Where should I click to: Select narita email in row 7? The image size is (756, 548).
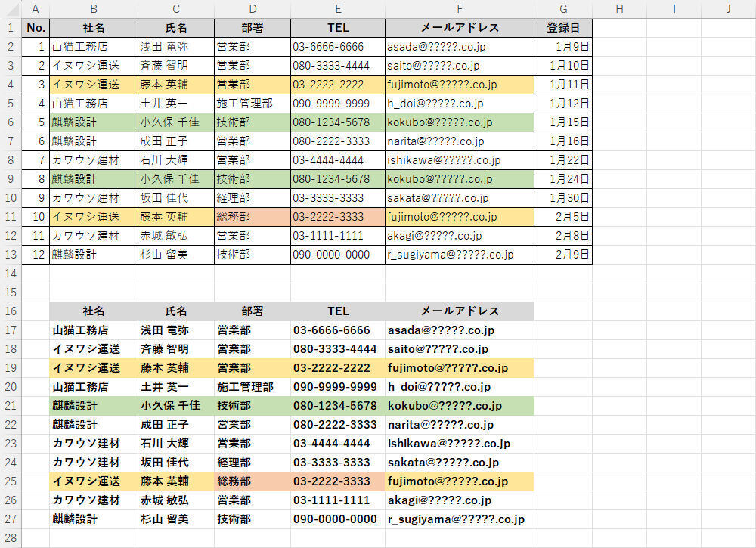pos(460,141)
